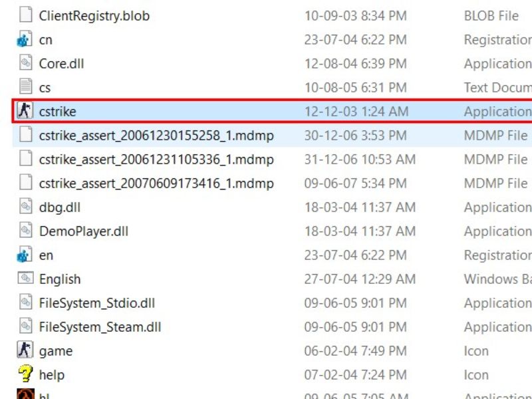Select the English batch file name
The height and width of the screenshot is (399, 532).
60,279
